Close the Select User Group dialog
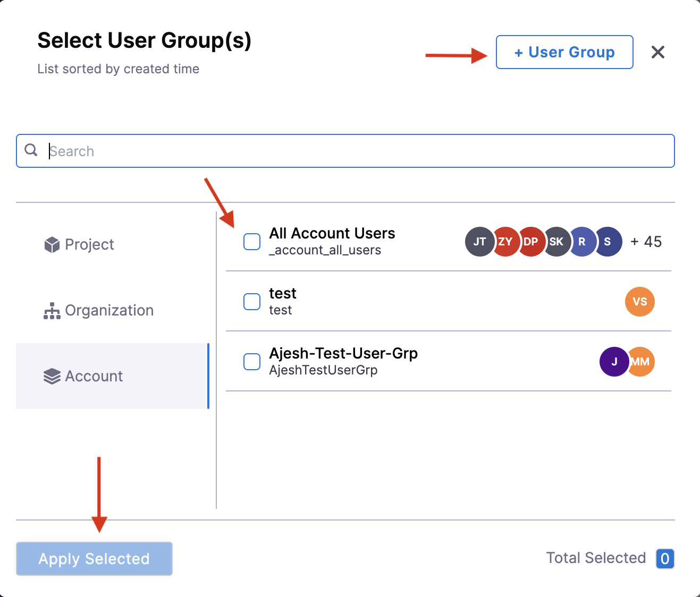Image resolution: width=700 pixels, height=597 pixels. [657, 52]
